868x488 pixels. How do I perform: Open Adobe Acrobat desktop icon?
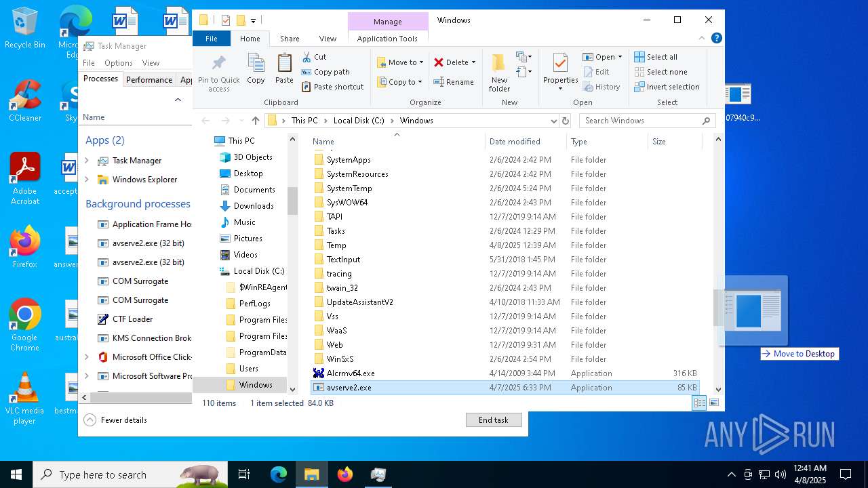click(25, 178)
